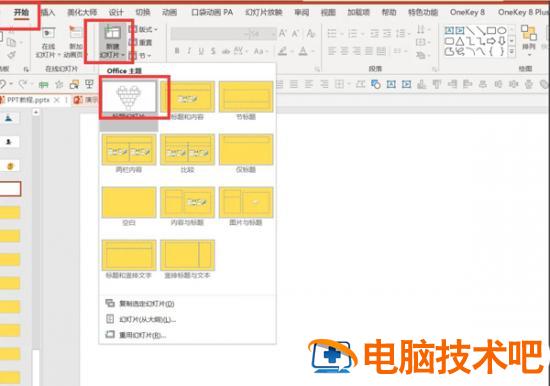The image size is (550, 386).
Task: Toggle Underline formatting
Action: tap(201, 51)
